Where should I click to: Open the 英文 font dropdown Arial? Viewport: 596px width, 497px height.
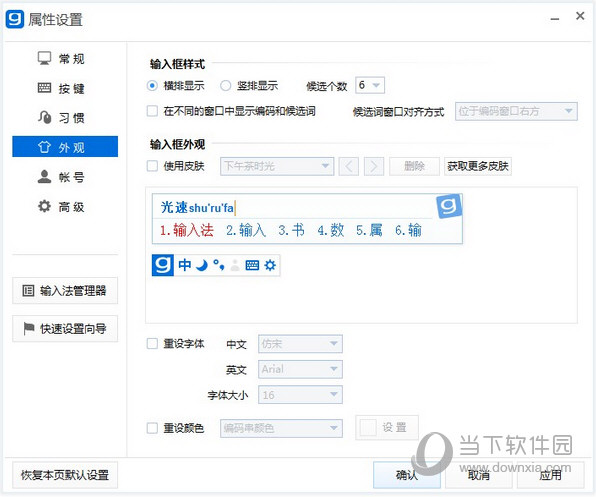click(x=300, y=369)
